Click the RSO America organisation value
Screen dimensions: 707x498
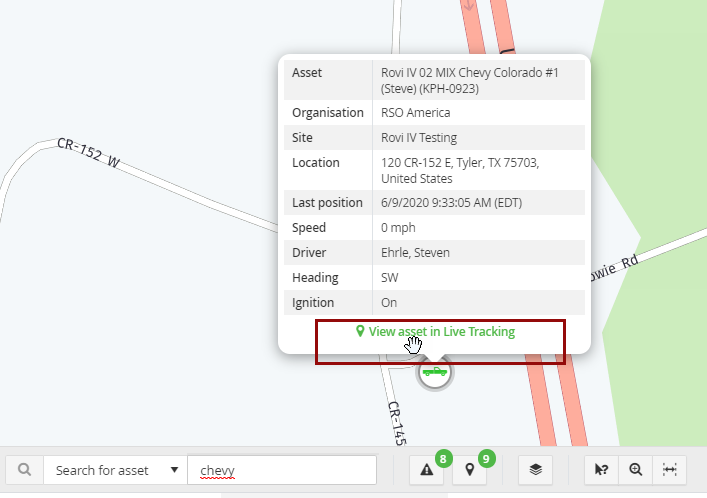coord(415,112)
